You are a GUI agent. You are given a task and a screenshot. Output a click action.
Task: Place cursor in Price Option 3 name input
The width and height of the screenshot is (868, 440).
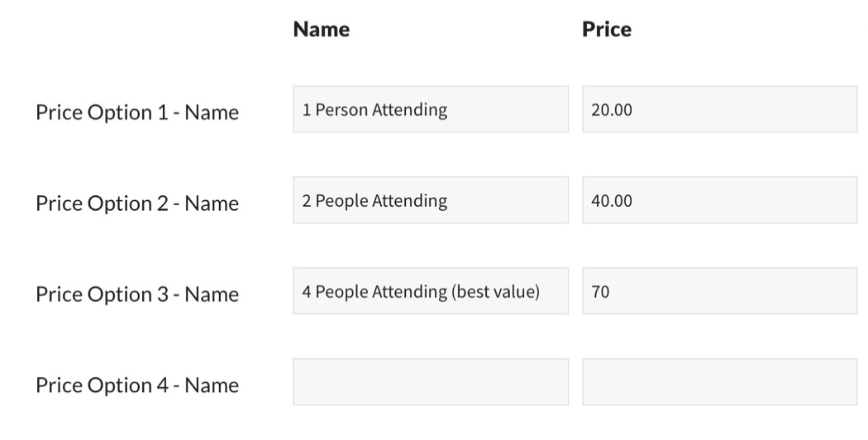tap(430, 291)
